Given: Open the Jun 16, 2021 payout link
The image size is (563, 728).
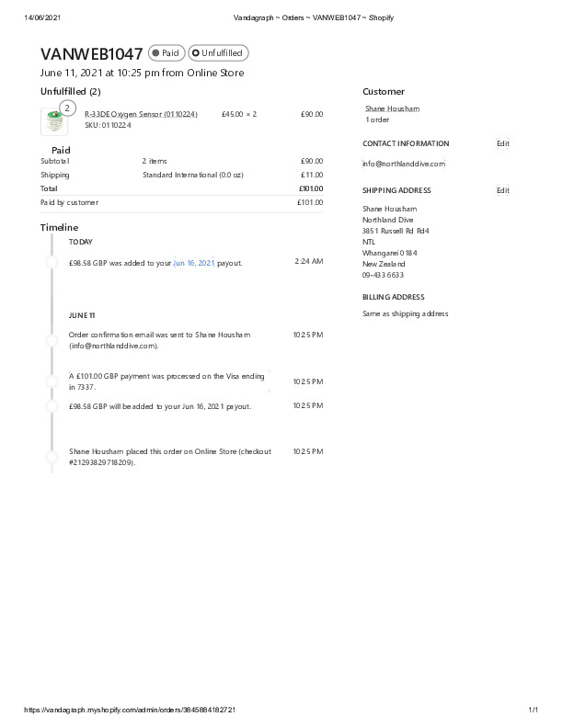Looking at the screenshot, I should 193,263.
